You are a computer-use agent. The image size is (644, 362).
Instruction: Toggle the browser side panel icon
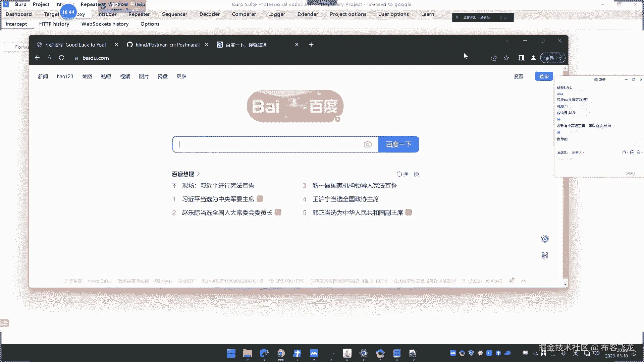point(521,58)
